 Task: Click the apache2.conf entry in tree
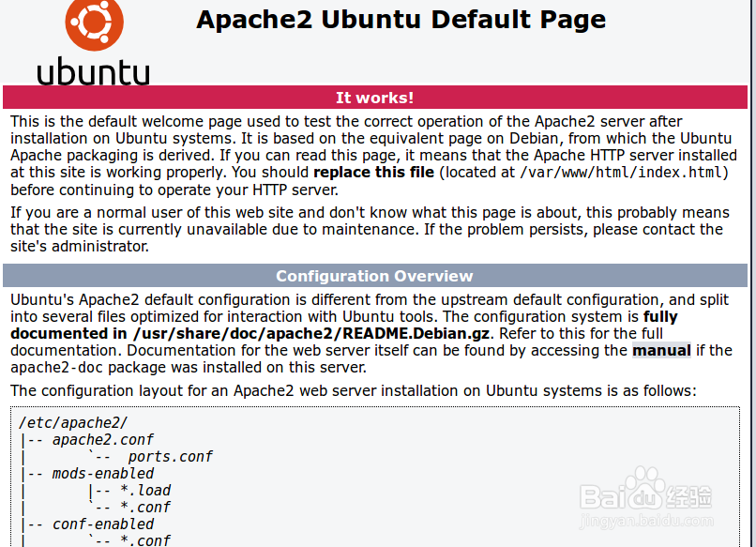click(x=102, y=440)
